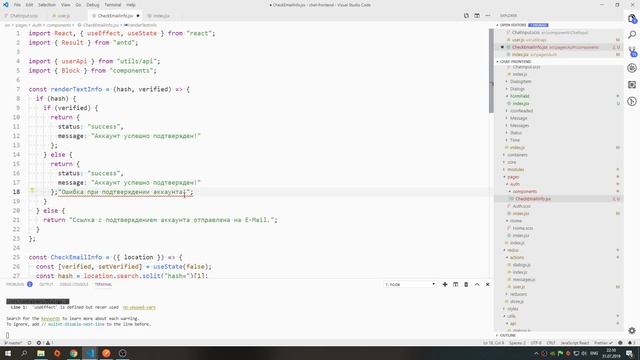Expand the reducers folder

[x=518, y=295]
